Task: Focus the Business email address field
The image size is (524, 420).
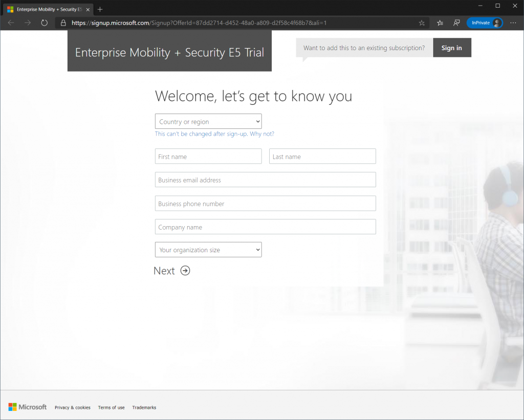Action: [266, 180]
